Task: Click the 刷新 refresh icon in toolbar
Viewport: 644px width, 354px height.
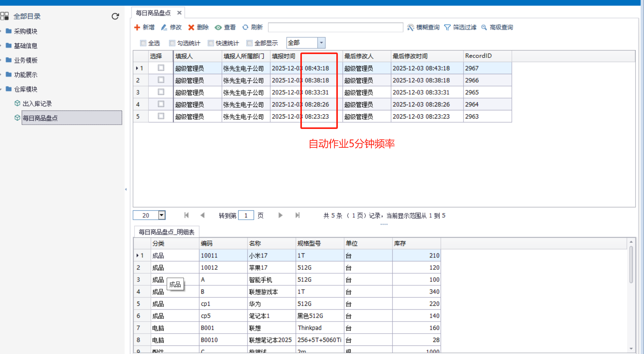Action: [245, 27]
